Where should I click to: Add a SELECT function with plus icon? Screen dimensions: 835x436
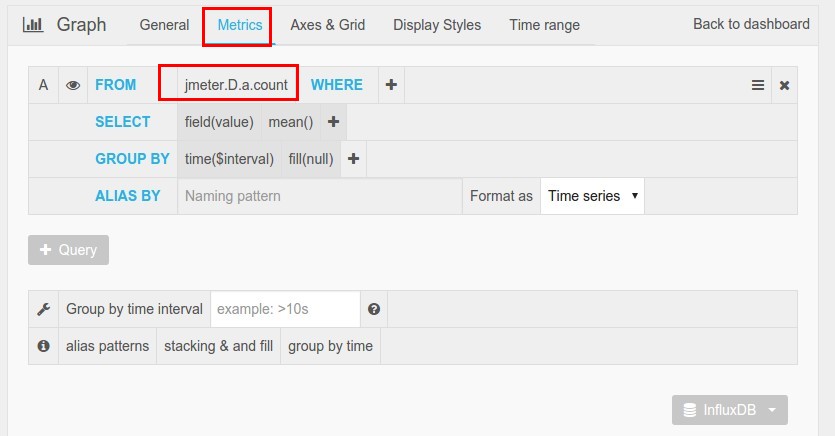[x=334, y=122]
